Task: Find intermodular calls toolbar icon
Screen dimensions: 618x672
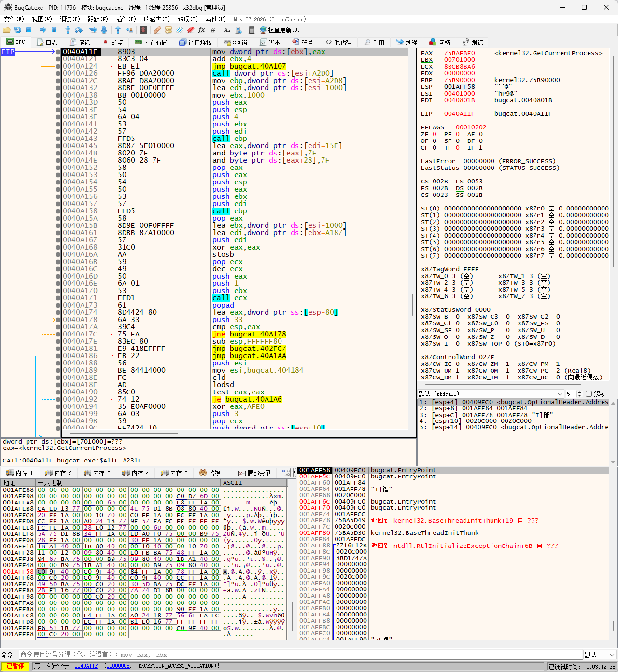Action: point(238,30)
